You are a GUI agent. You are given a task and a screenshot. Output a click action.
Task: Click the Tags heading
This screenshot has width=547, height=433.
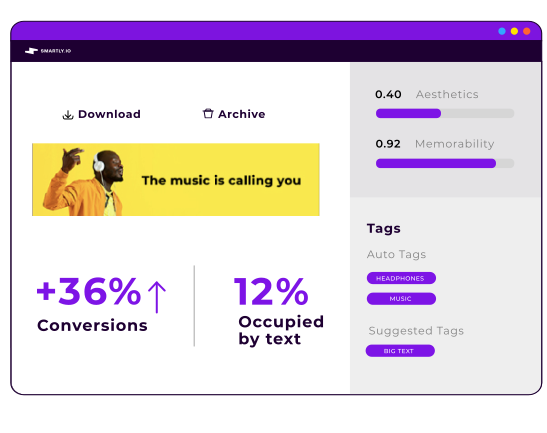[x=384, y=228]
